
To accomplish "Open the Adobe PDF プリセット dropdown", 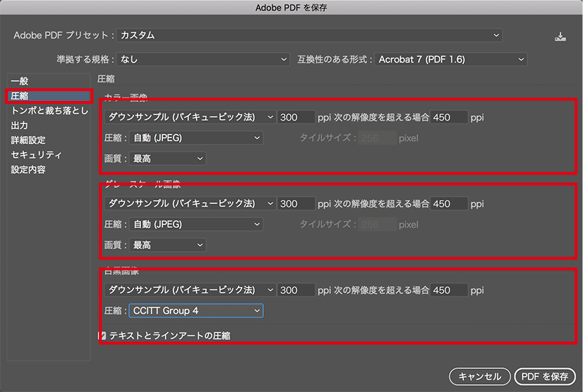I will point(309,35).
